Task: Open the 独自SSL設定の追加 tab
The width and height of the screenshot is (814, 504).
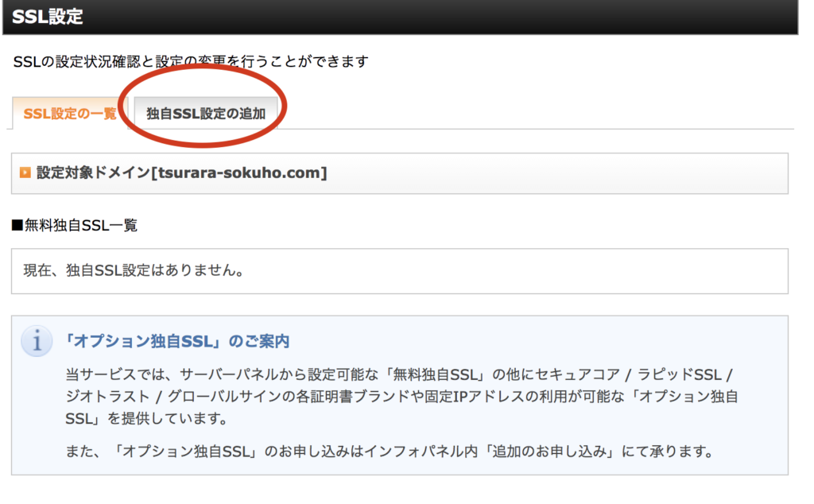Action: [206, 114]
